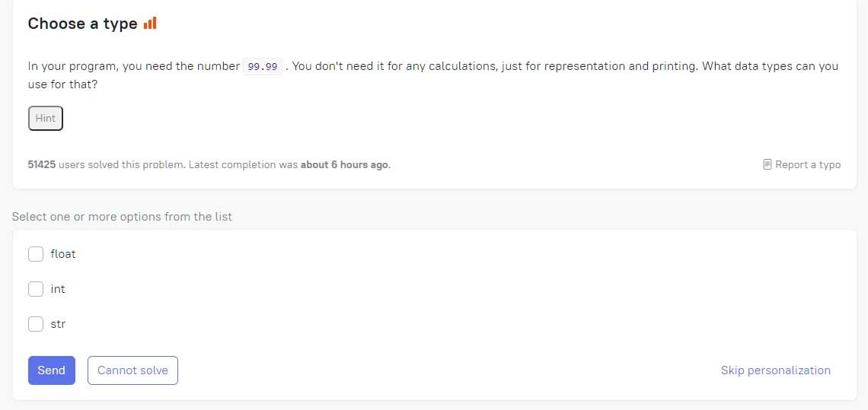The image size is (868, 410).
Task: Open the Hint button
Action: [46, 119]
